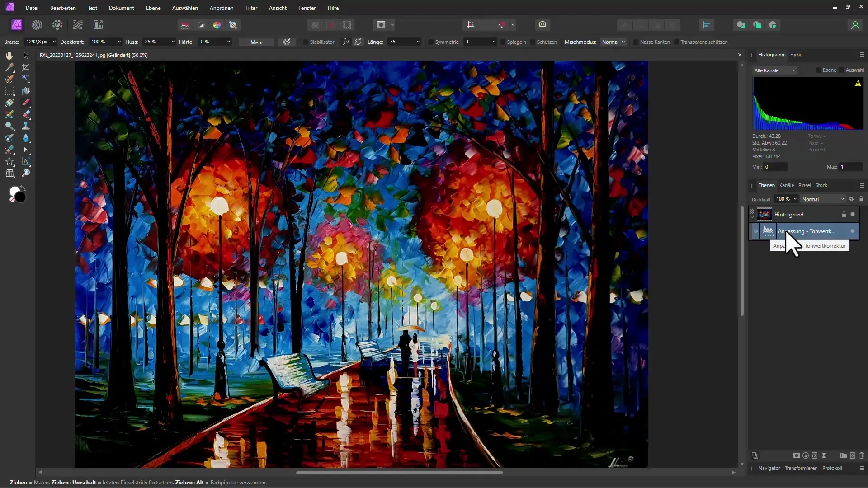Apply auto white balance color wheel
Viewport: 868px width, 488px height.
217,25
